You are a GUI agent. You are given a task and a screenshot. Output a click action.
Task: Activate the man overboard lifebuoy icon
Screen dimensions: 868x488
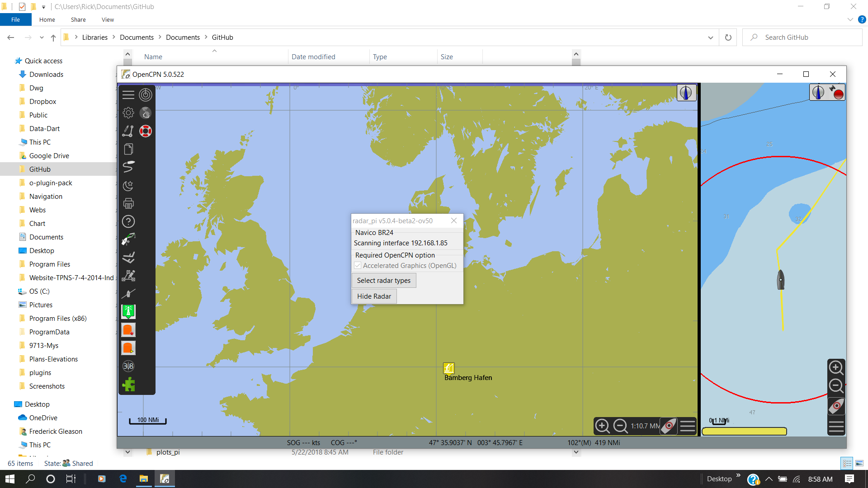pyautogui.click(x=146, y=131)
